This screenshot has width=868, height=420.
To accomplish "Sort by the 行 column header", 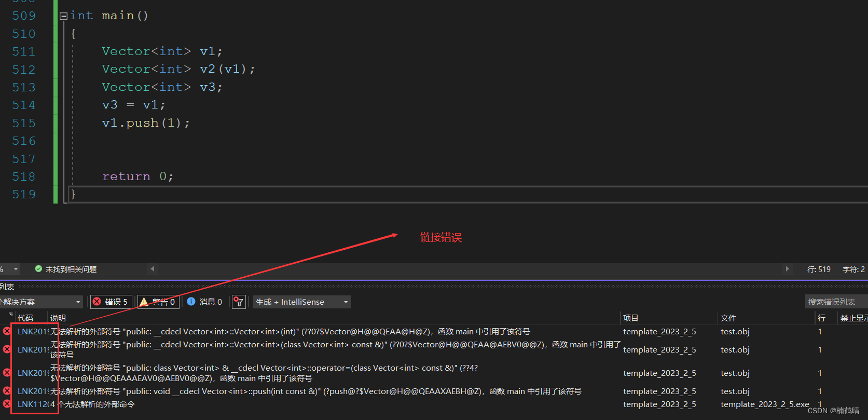I will click(821, 318).
